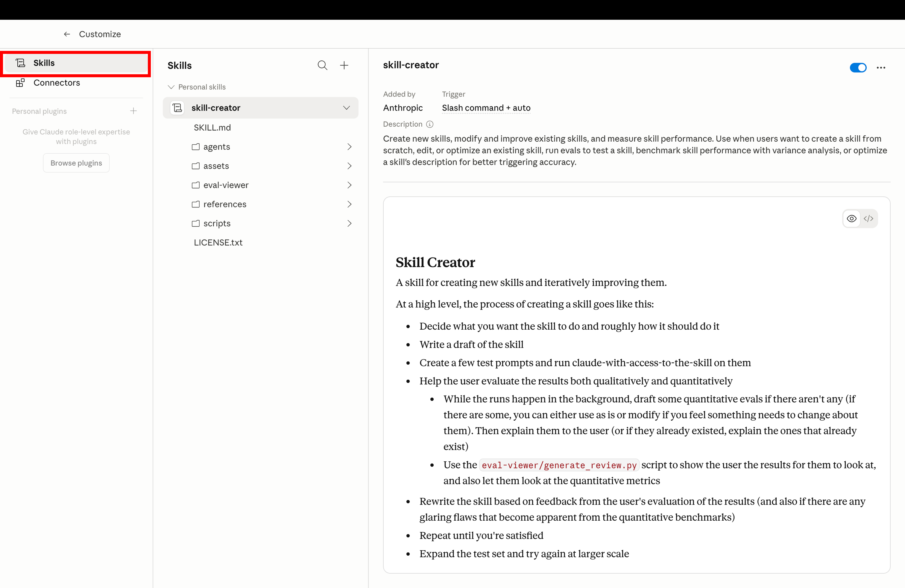Open the overflow menu for skill-creator
The image size is (905, 588).
tap(881, 67)
